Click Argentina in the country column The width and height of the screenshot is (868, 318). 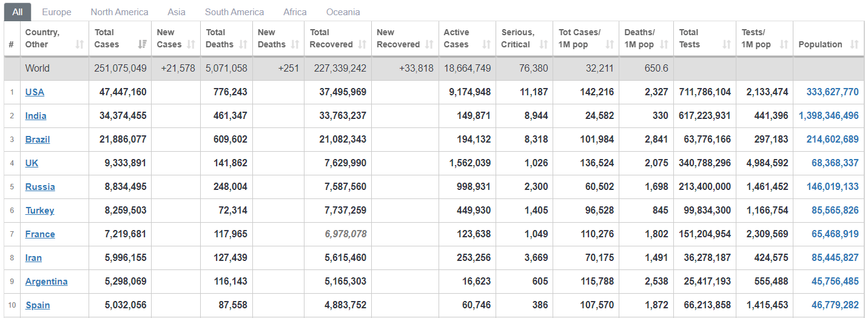pos(46,282)
